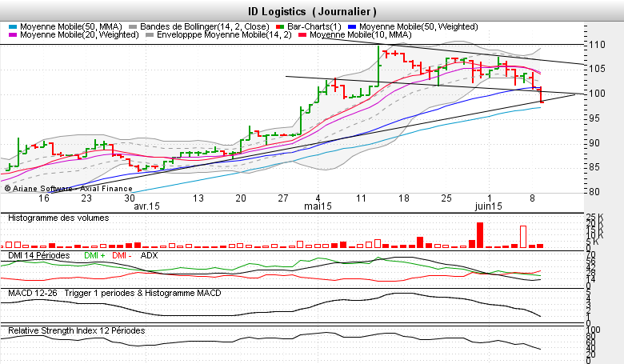Click the Relative Strength Index 12 Périodes label
624x364 pixels.
tap(77, 330)
